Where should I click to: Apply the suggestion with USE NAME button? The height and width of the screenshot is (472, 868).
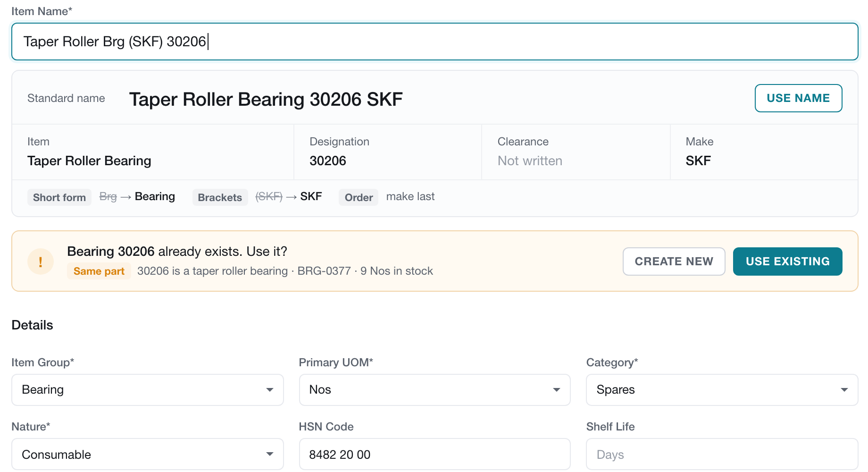point(798,98)
